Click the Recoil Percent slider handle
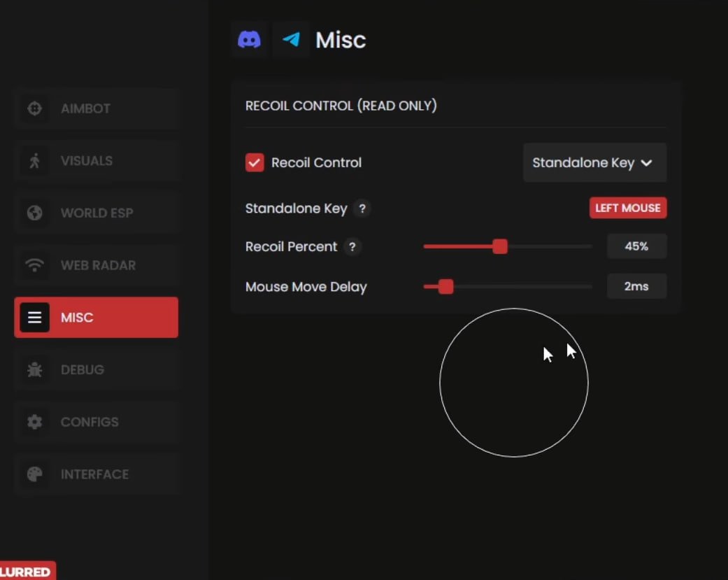 [499, 246]
